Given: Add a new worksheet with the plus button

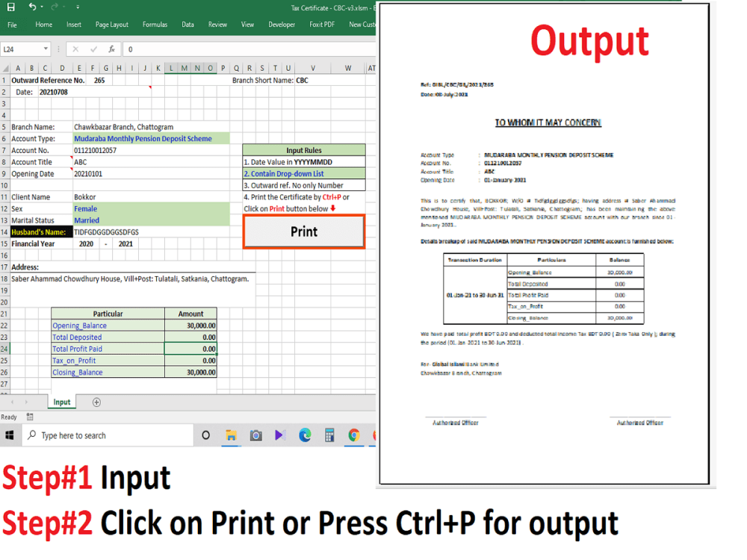Looking at the screenshot, I should tap(96, 402).
